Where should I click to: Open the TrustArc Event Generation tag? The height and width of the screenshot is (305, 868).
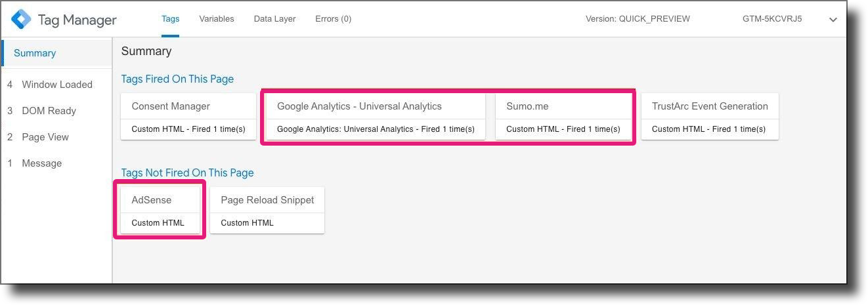(710, 116)
